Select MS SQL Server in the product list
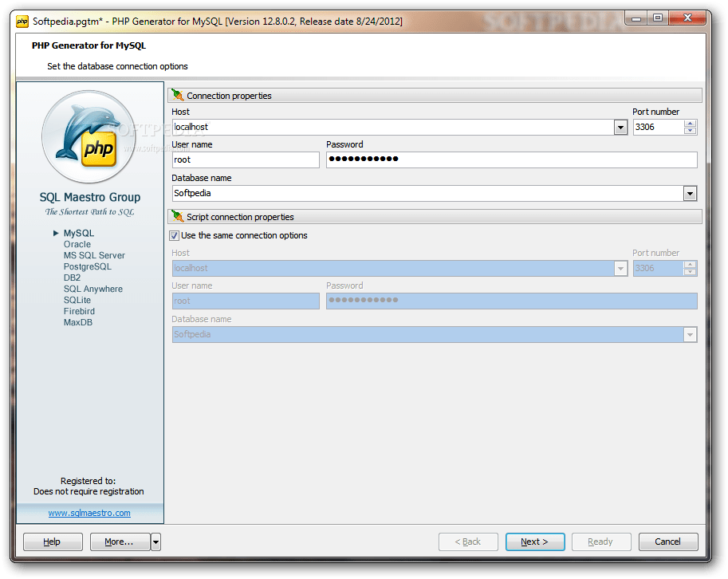Viewport: 728px width, 579px height. point(94,255)
